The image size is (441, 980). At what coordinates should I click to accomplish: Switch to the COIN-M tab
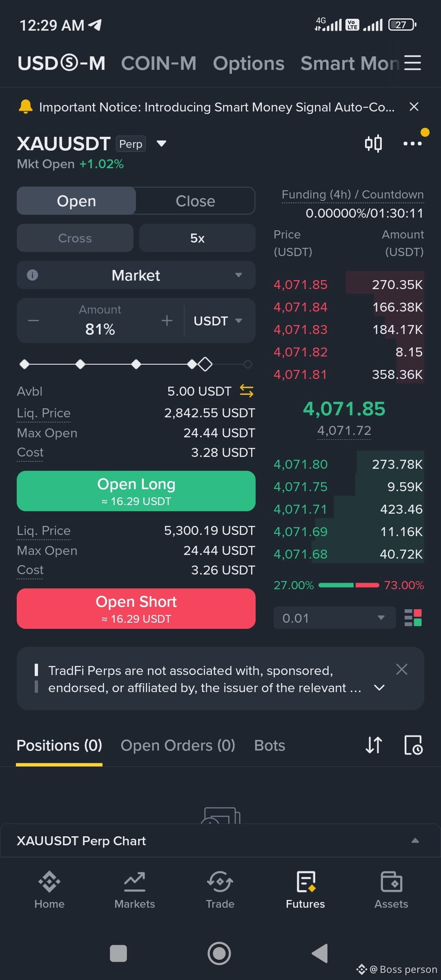point(159,63)
